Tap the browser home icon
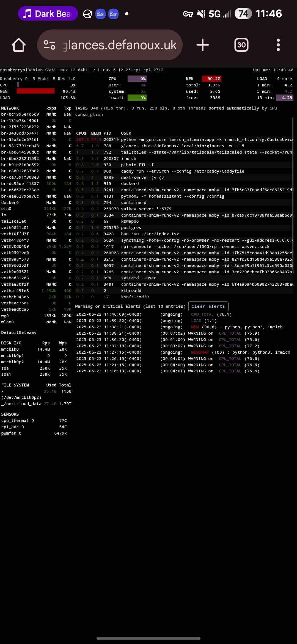Image resolution: width=297 pixels, height=644 pixels. tap(19, 45)
